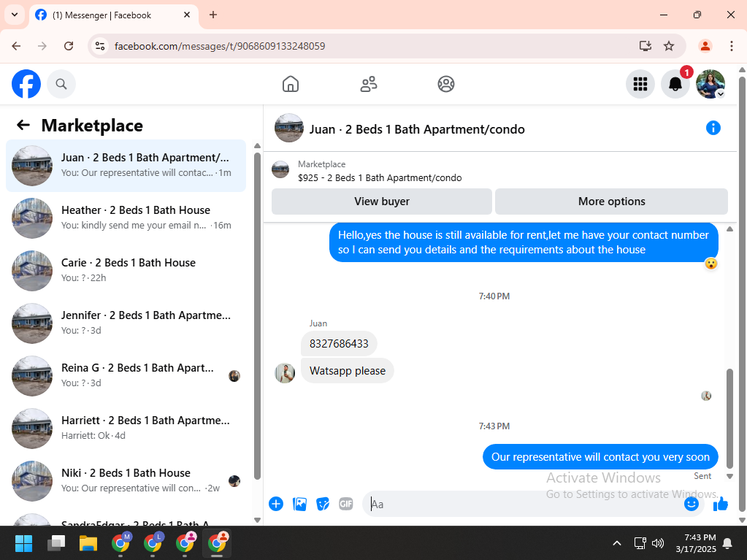Open the Friends icon in top nav

coord(368,84)
